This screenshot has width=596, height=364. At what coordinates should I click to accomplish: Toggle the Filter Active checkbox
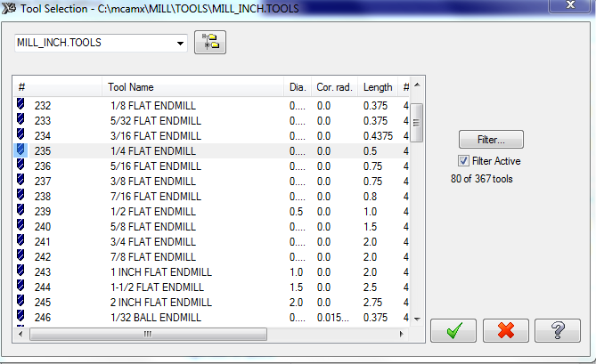pos(463,161)
